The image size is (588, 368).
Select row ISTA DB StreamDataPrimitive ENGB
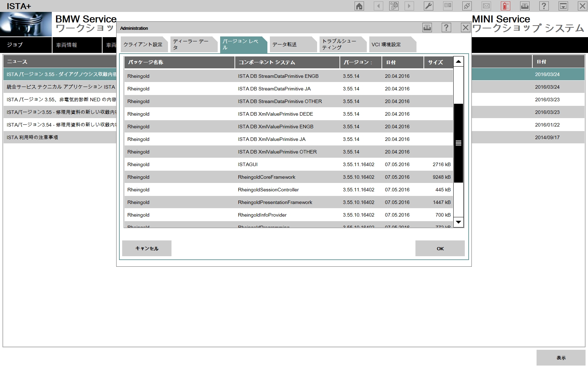pos(289,76)
